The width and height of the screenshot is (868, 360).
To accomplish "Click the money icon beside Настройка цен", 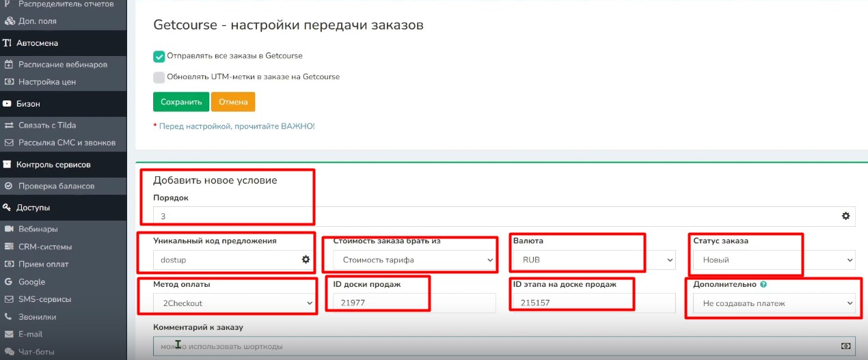I will [x=9, y=82].
